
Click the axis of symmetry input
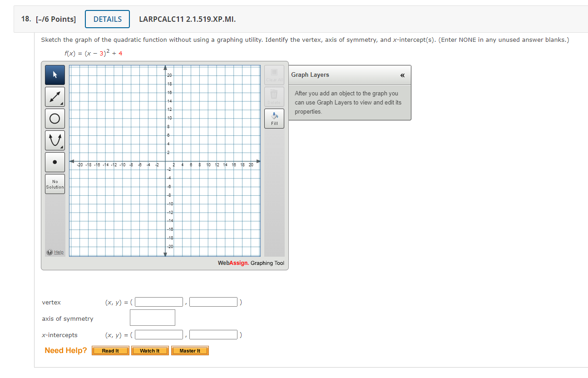[153, 318]
